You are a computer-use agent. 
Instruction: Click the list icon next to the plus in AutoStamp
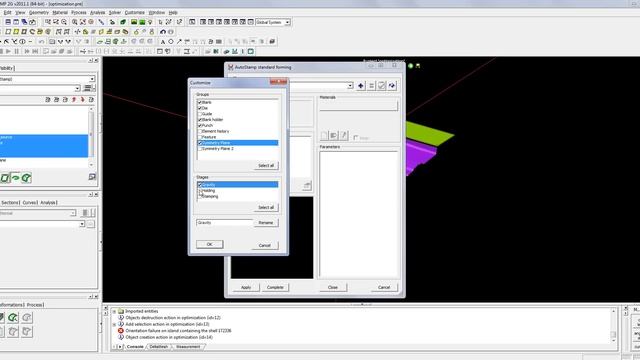[x=371, y=86]
